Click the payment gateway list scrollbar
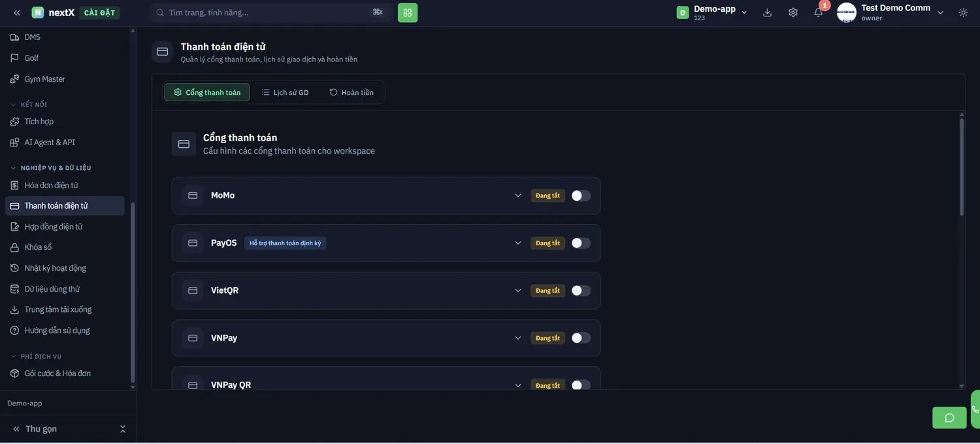The width and height of the screenshot is (980, 444). [x=962, y=167]
